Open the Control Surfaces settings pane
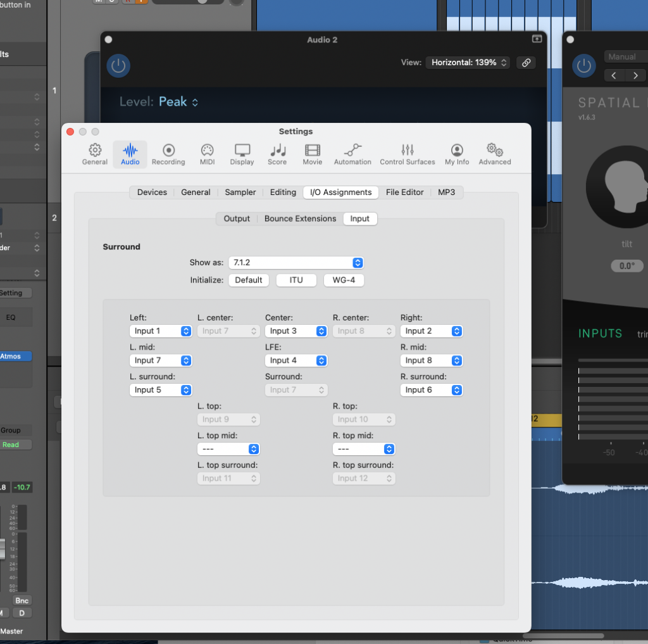 coord(407,154)
